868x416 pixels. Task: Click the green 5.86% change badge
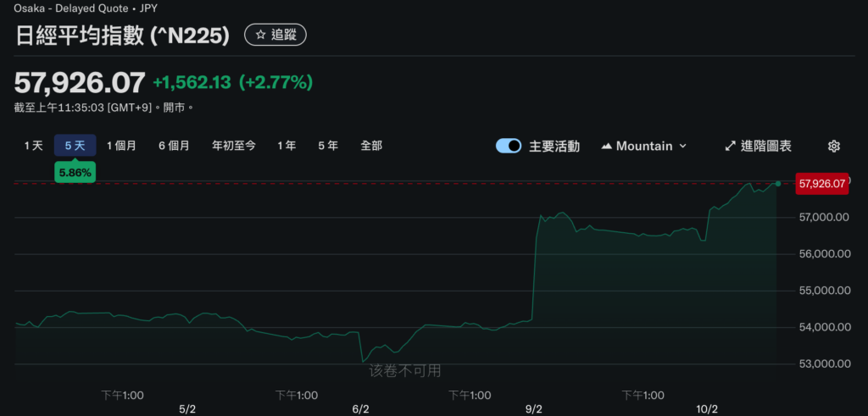tap(75, 172)
